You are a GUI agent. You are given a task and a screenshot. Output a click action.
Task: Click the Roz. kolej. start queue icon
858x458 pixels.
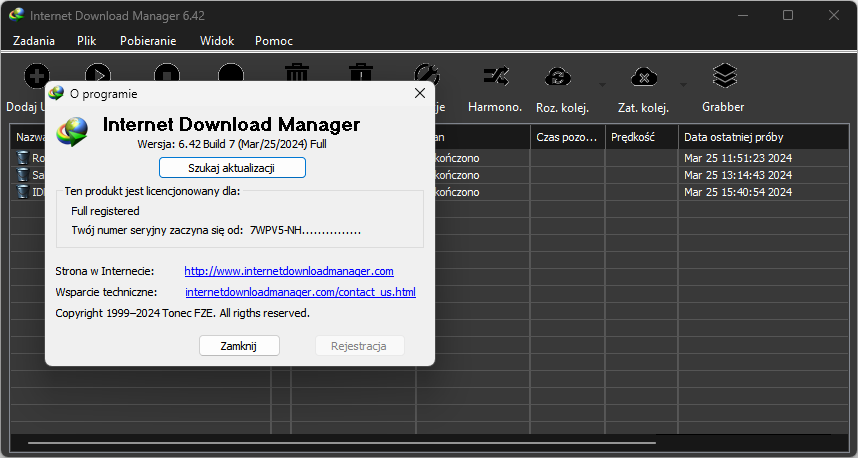[x=558, y=77]
